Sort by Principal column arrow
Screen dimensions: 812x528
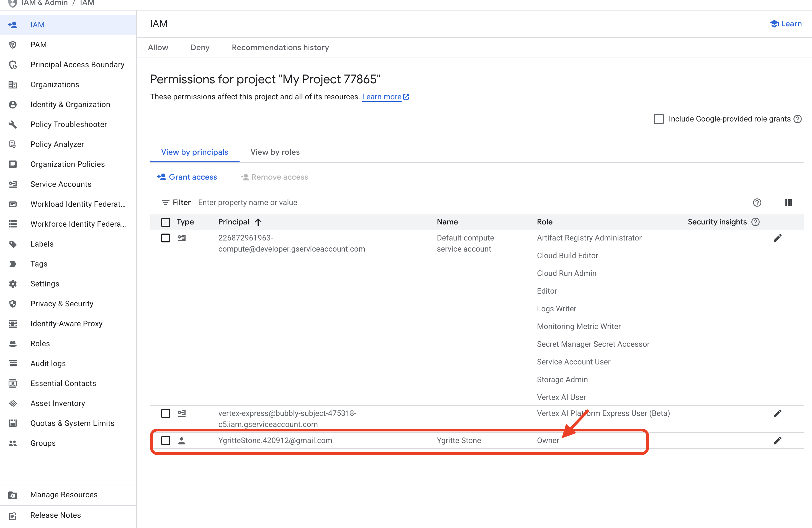coord(258,222)
